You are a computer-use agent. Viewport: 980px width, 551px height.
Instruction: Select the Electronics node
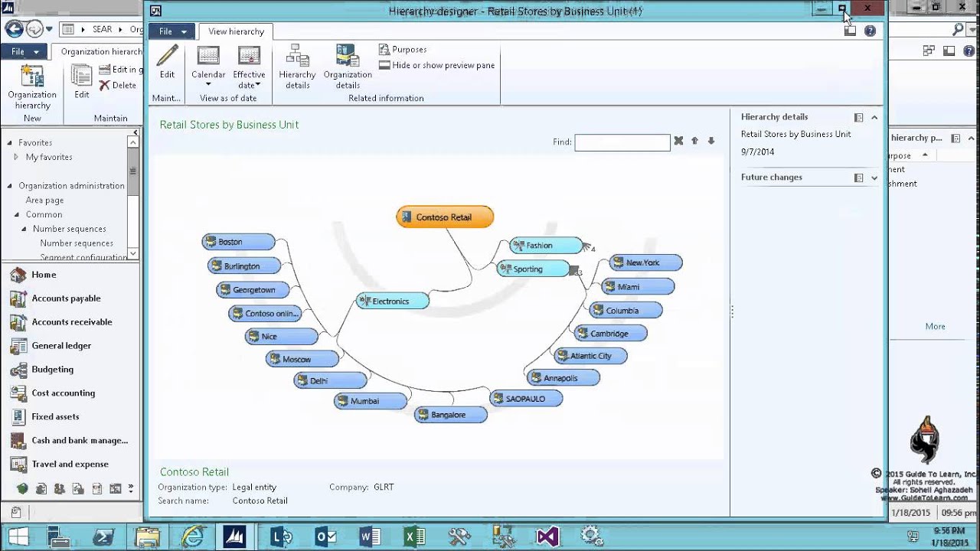coord(392,302)
